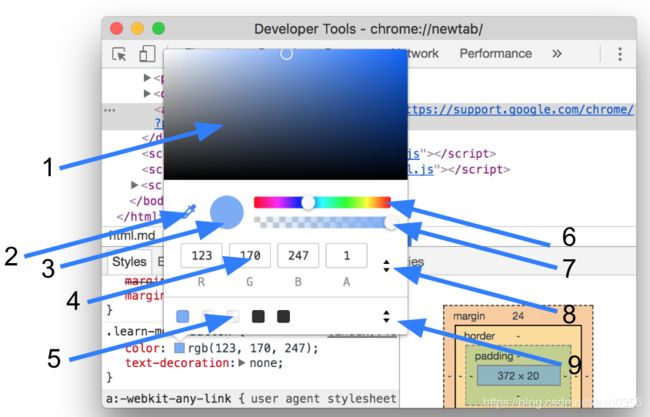The height and width of the screenshot is (417, 650).
Task: Click the border label in box model
Action: coord(479,335)
